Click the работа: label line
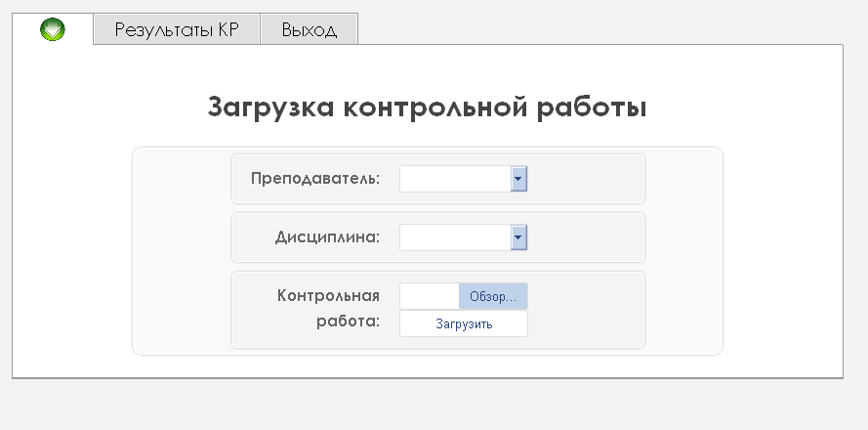Image resolution: width=868 pixels, height=430 pixels. [x=349, y=322]
